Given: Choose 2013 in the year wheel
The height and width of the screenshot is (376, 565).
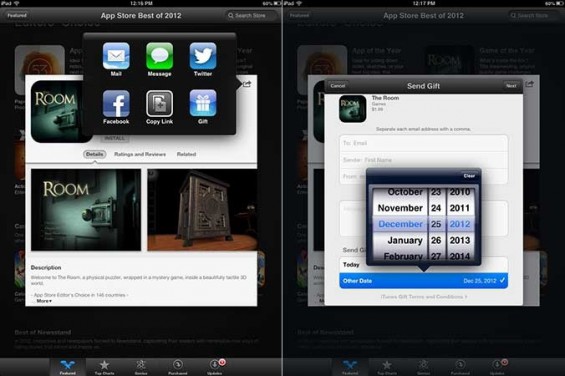Looking at the screenshot, I should (460, 240).
